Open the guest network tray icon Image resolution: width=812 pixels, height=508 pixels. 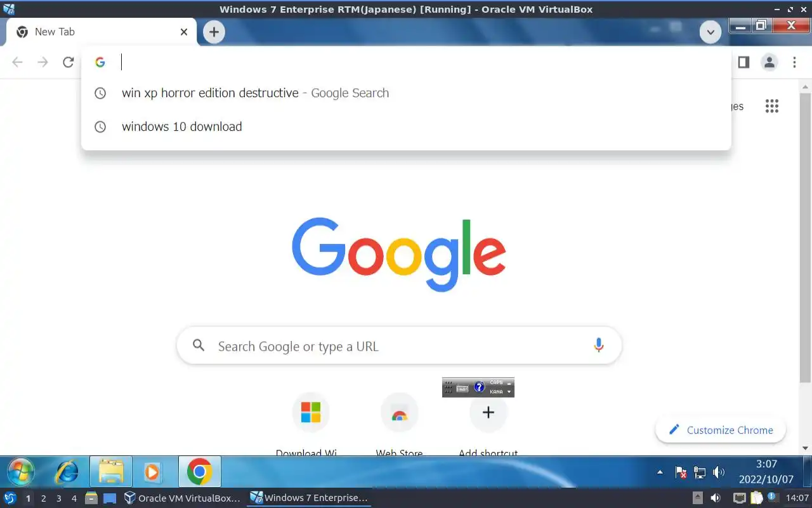[x=700, y=472]
